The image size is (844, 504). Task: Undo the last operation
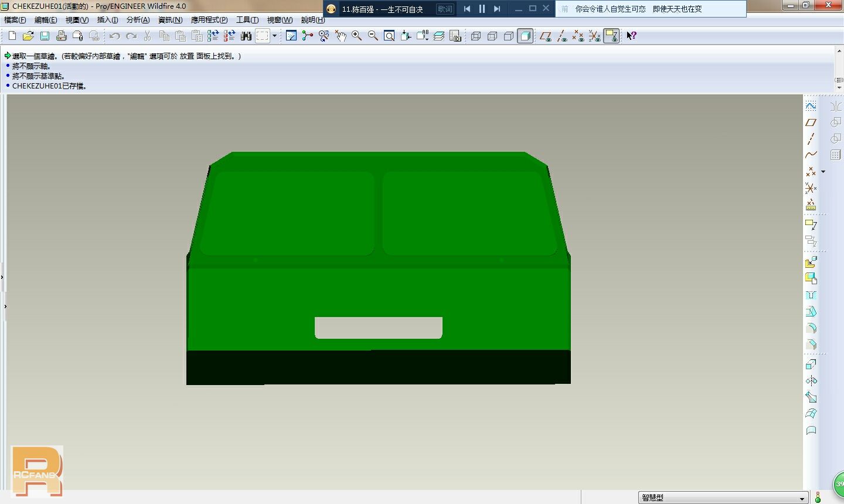(115, 36)
